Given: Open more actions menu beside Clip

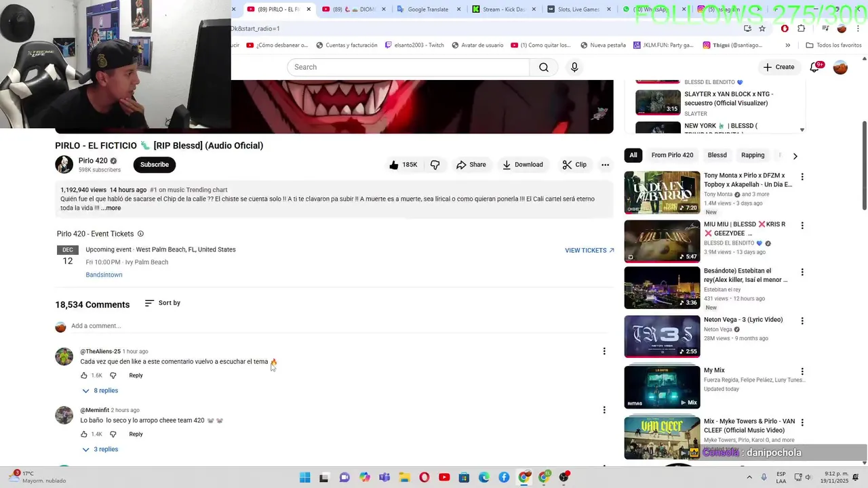Looking at the screenshot, I should coord(606,165).
